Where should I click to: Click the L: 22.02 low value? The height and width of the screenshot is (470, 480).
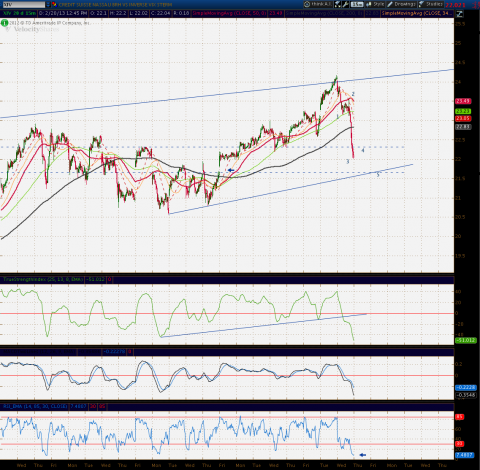[138, 13]
